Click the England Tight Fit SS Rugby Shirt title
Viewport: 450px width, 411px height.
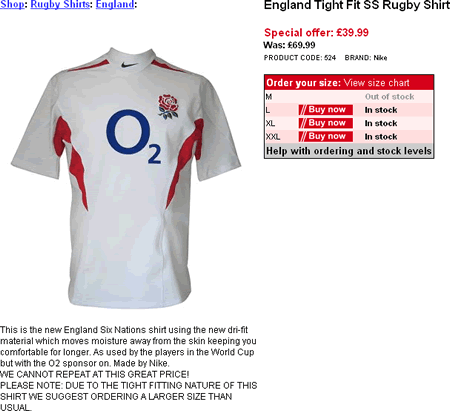pos(357,6)
